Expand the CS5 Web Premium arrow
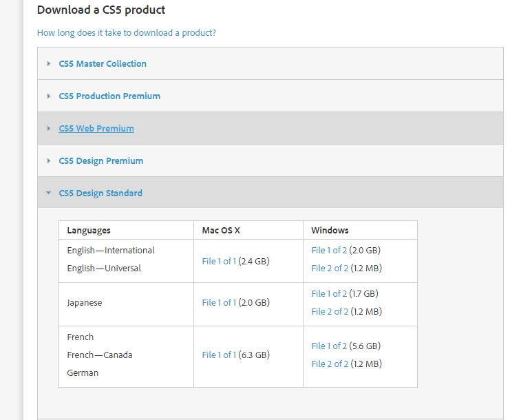The height and width of the screenshot is (420, 510). point(49,129)
